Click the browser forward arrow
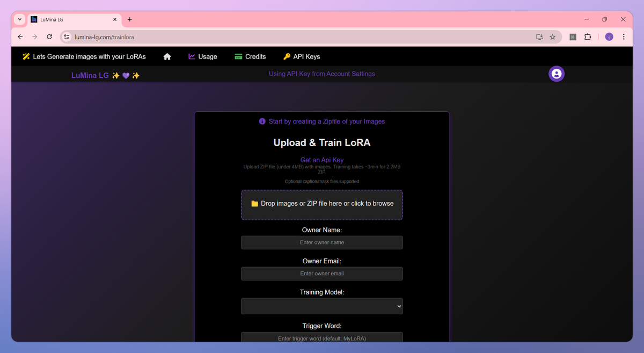The image size is (644, 353). (34, 37)
